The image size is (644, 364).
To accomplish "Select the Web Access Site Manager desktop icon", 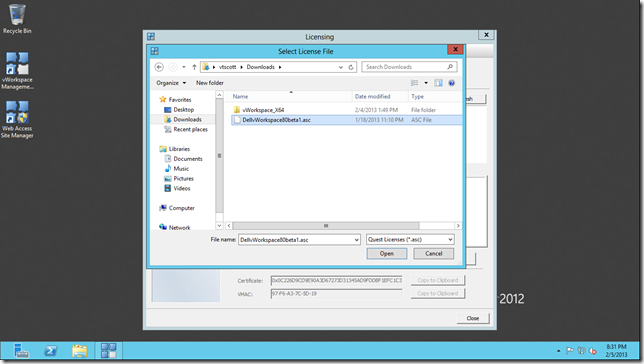I will tap(17, 120).
